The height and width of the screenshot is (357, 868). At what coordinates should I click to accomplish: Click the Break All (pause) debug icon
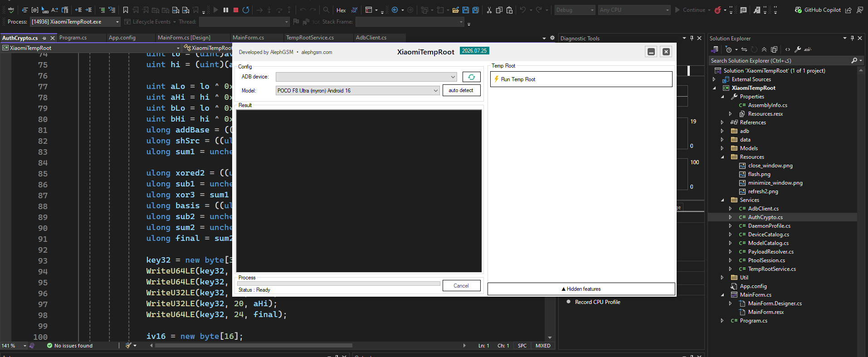pos(226,10)
